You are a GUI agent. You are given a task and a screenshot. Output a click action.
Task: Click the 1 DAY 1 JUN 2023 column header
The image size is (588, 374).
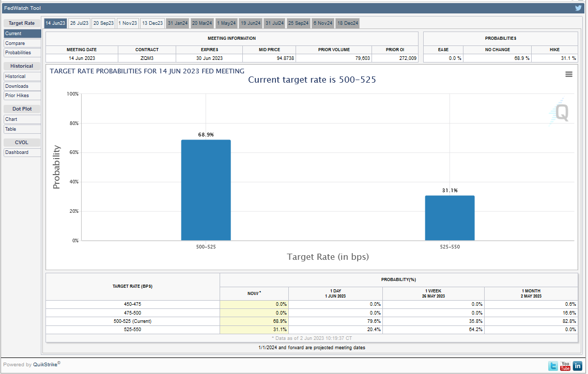pyautogui.click(x=336, y=293)
